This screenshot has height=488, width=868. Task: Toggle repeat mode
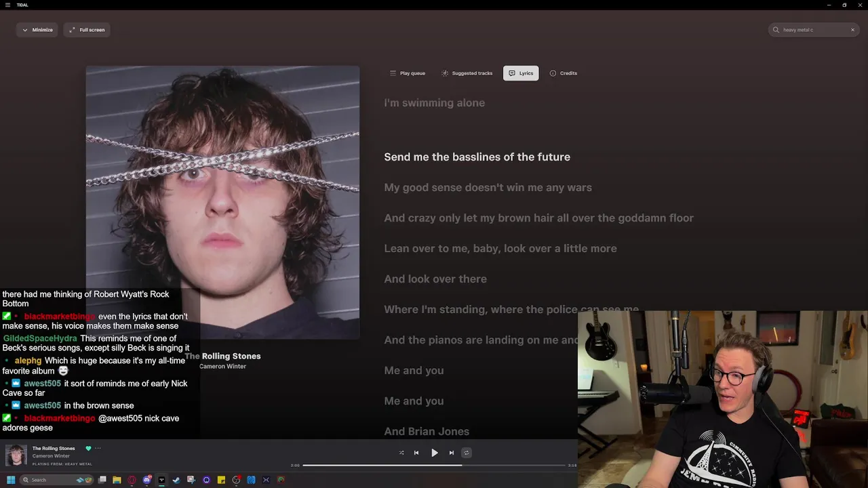466,453
